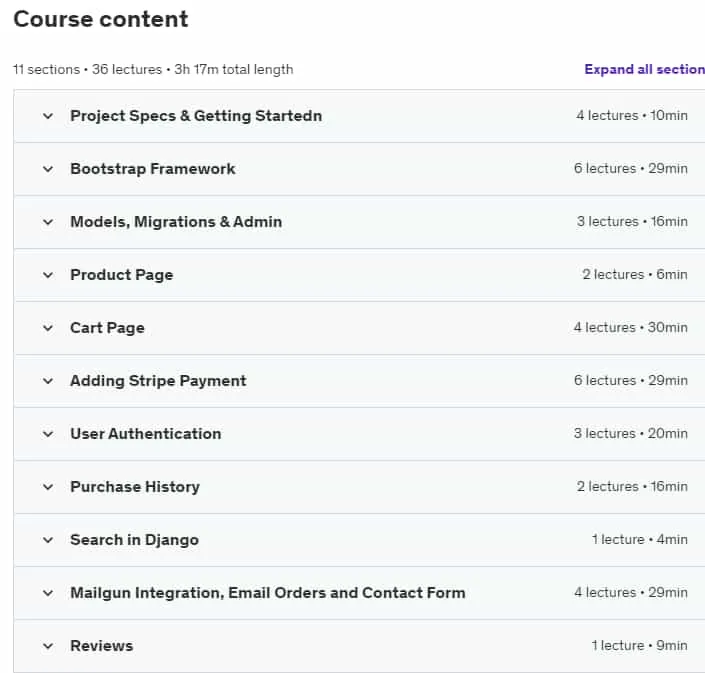Click chevron next to Models, Migrations & Admin
The height and width of the screenshot is (673, 705).
(48, 222)
